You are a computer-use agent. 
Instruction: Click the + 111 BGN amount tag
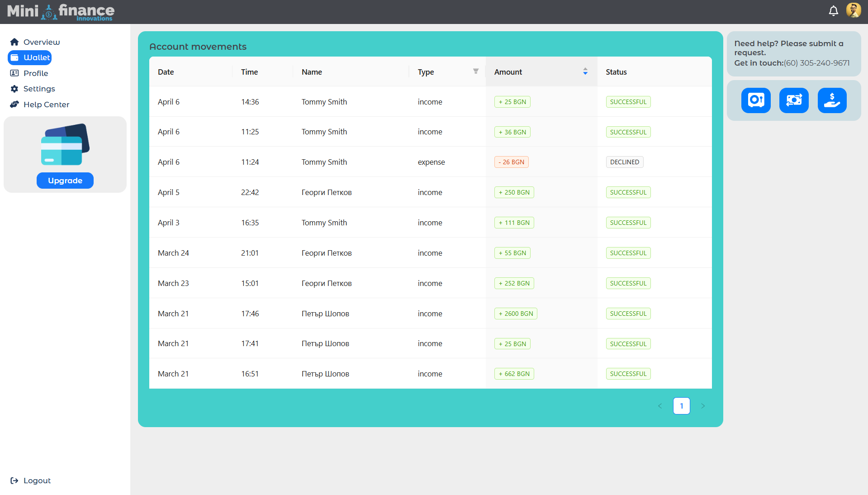[x=514, y=223]
